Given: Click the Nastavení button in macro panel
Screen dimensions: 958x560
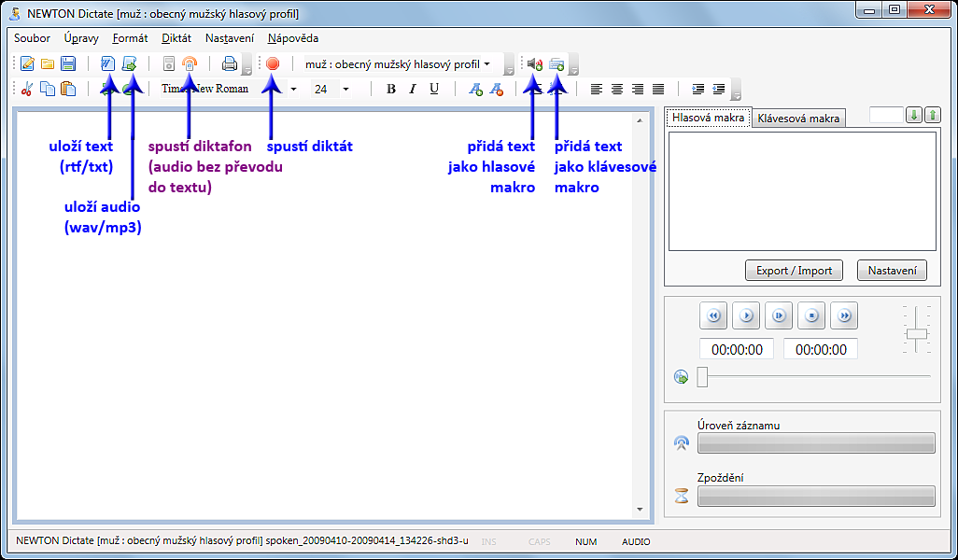Looking at the screenshot, I should click(x=892, y=271).
